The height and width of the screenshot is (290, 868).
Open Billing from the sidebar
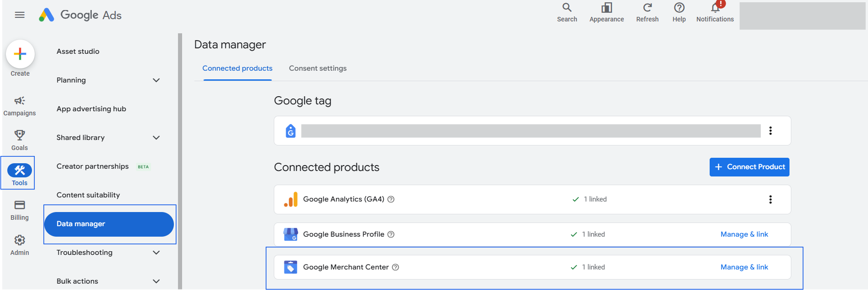click(x=20, y=210)
